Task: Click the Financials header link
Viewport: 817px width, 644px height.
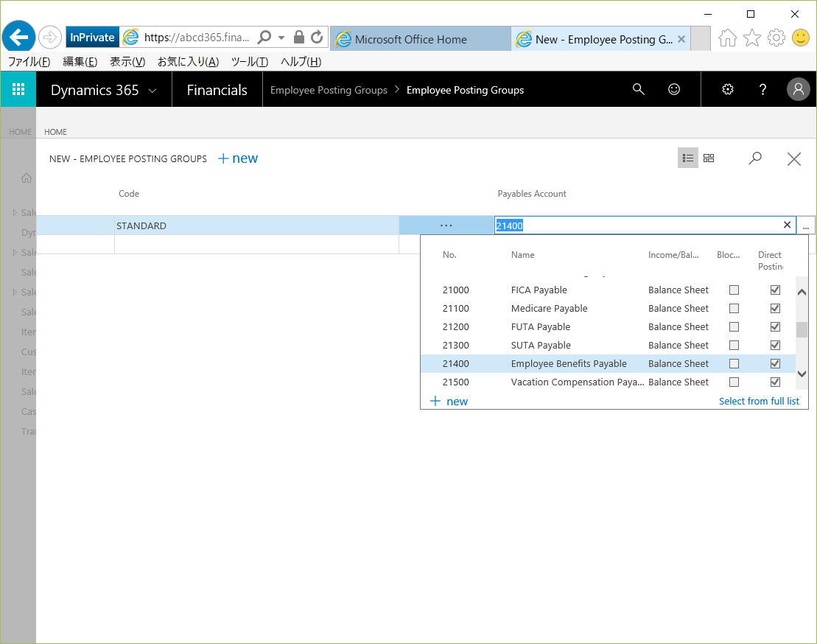Action: (217, 90)
